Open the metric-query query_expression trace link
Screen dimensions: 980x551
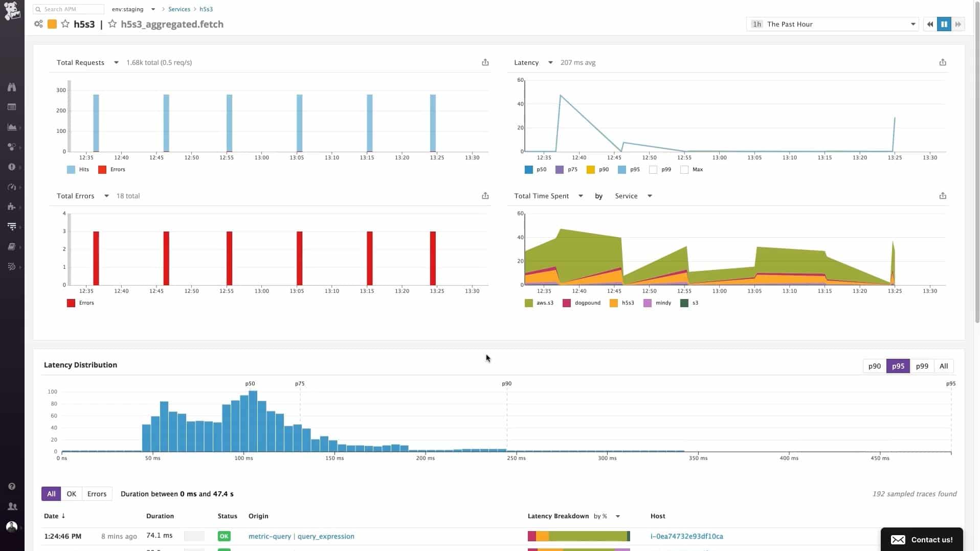[301, 536]
